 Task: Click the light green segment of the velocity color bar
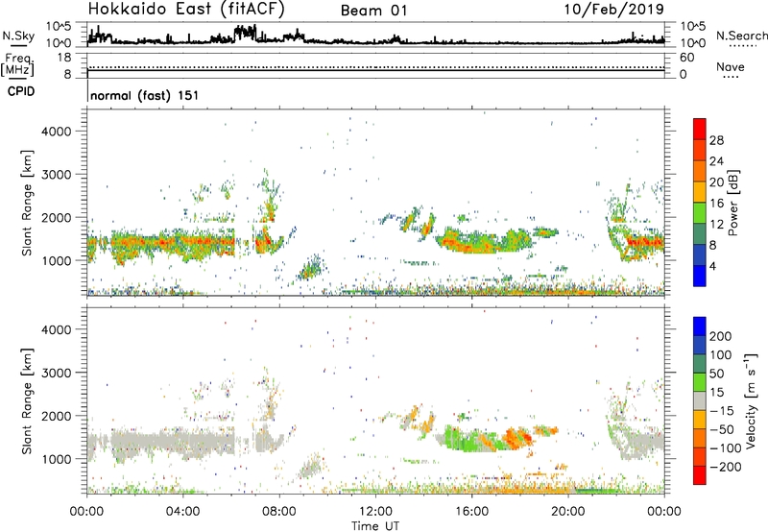click(x=700, y=382)
